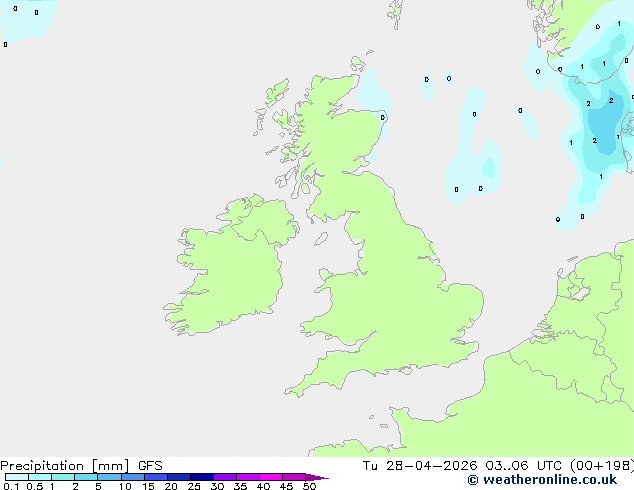634x490 pixels.
Task: Select the 5–10 mm legend swatch
Action: coord(109,477)
